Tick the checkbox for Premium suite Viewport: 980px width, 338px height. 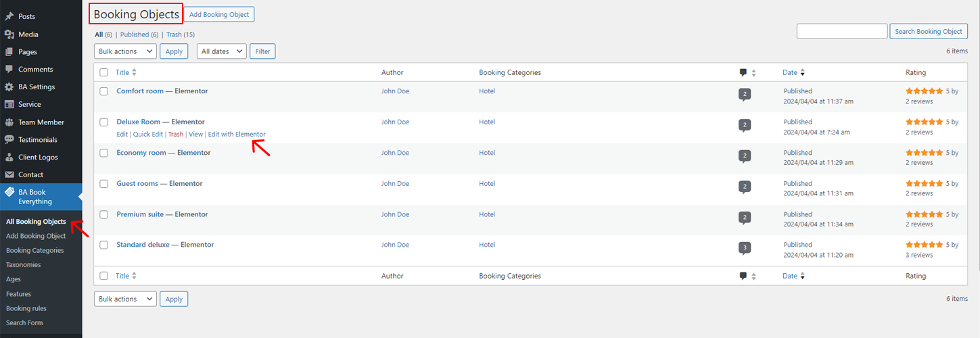(x=104, y=214)
